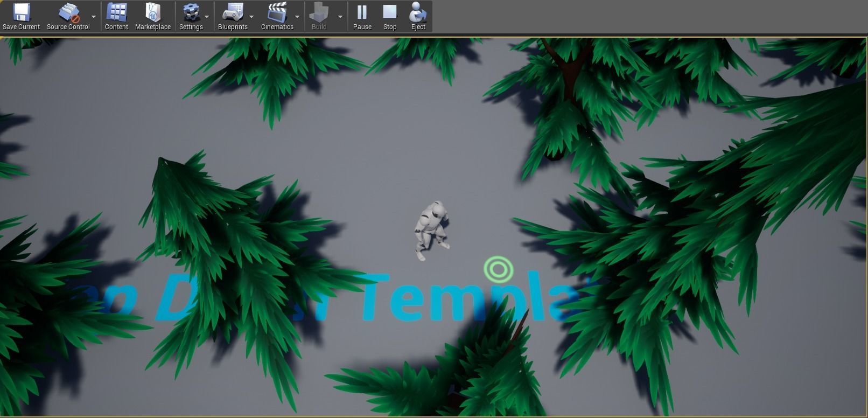Click the green target cursor ring
Image resolution: width=868 pixels, height=418 pixels.
(x=498, y=269)
